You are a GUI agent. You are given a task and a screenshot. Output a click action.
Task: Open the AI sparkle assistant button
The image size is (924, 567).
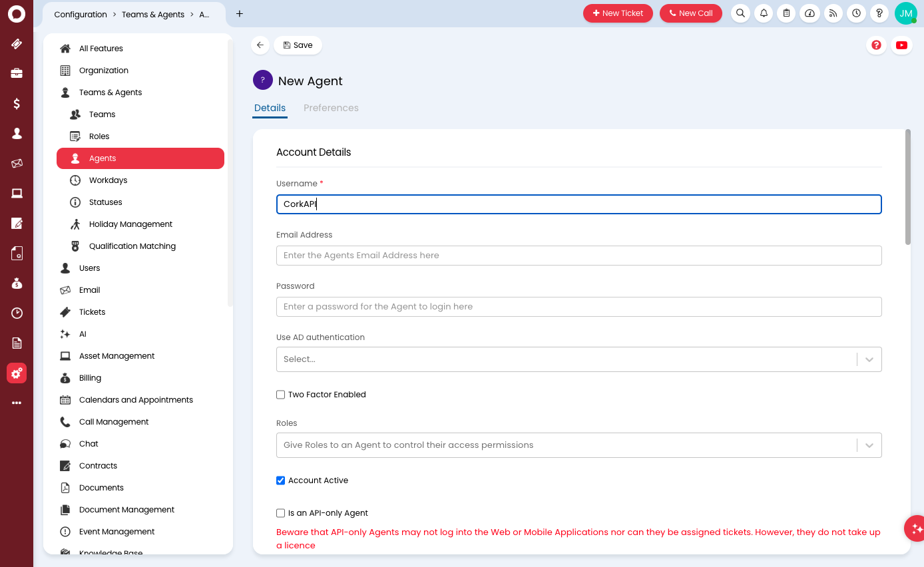tap(916, 528)
